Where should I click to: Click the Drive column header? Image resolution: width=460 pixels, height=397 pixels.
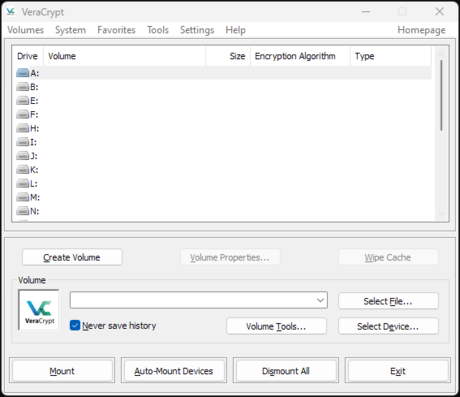pos(28,56)
